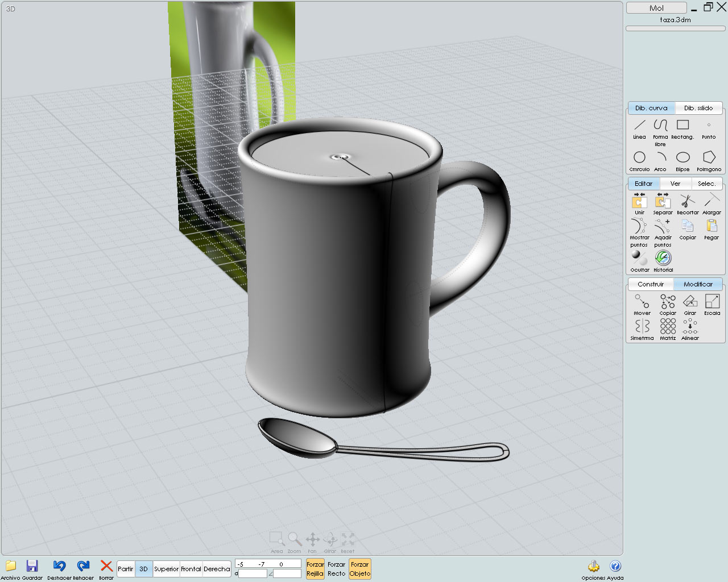Open Opciones settings
The width and height of the screenshot is (728, 582).
pyautogui.click(x=594, y=569)
